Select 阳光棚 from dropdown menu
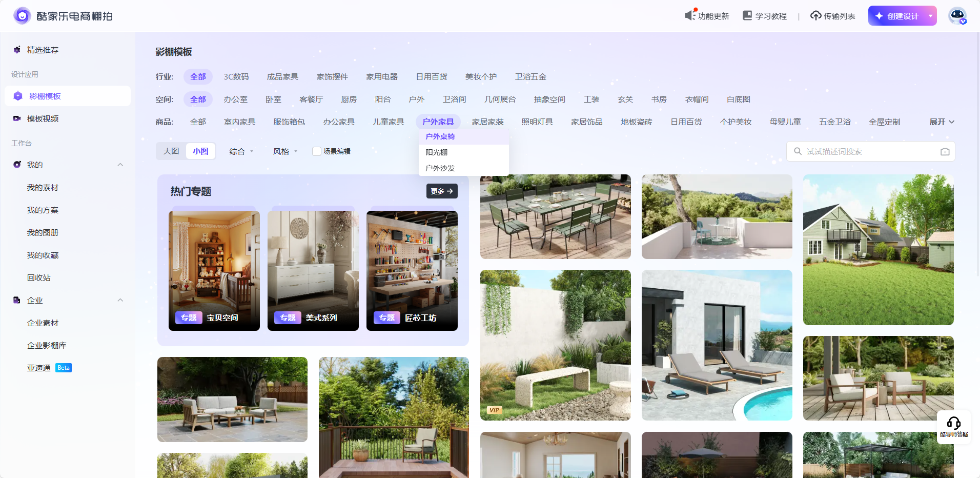The image size is (980, 478). (464, 152)
